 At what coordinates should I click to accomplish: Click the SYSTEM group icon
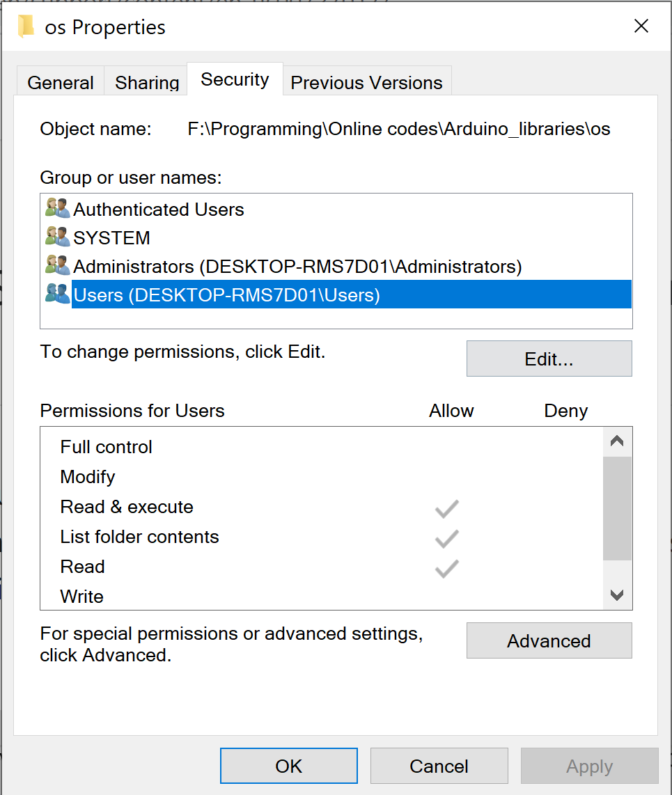(x=57, y=237)
